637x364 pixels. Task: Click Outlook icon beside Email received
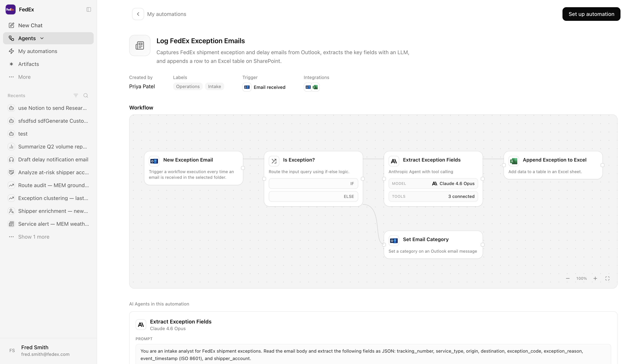pos(247,87)
